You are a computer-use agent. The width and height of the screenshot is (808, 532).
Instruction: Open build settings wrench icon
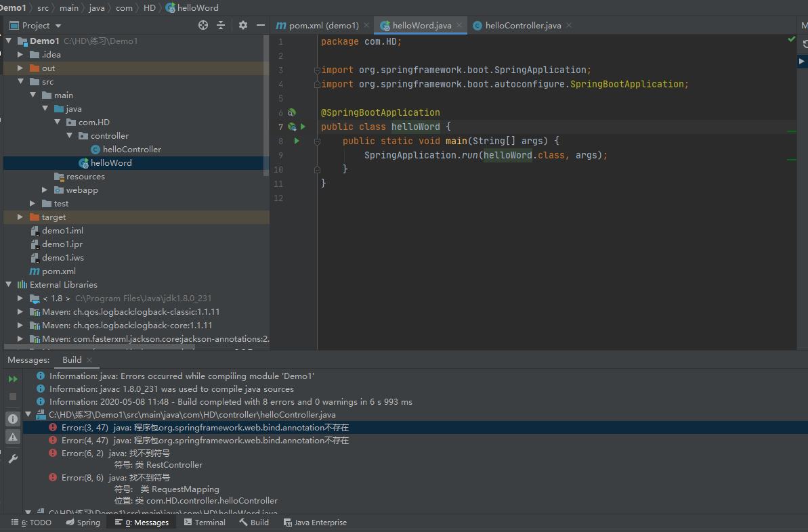(13, 459)
